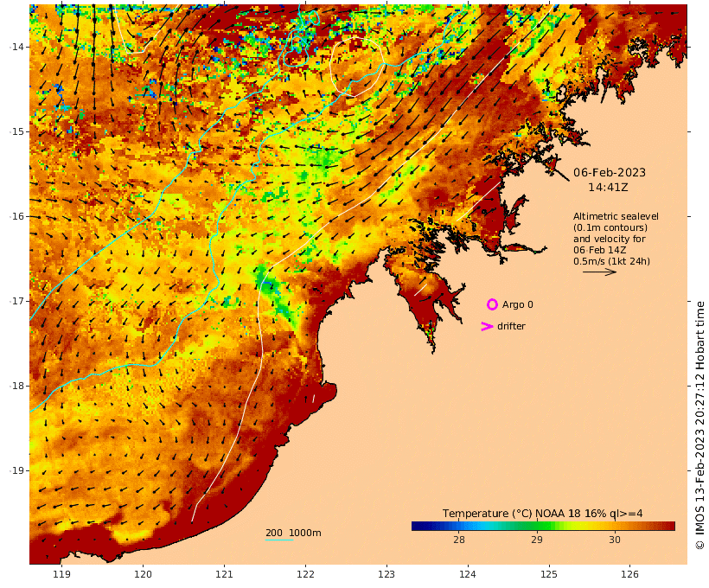Click the magenta Argo float circle symbol
Screen dimensions: 709x588
coord(493,304)
